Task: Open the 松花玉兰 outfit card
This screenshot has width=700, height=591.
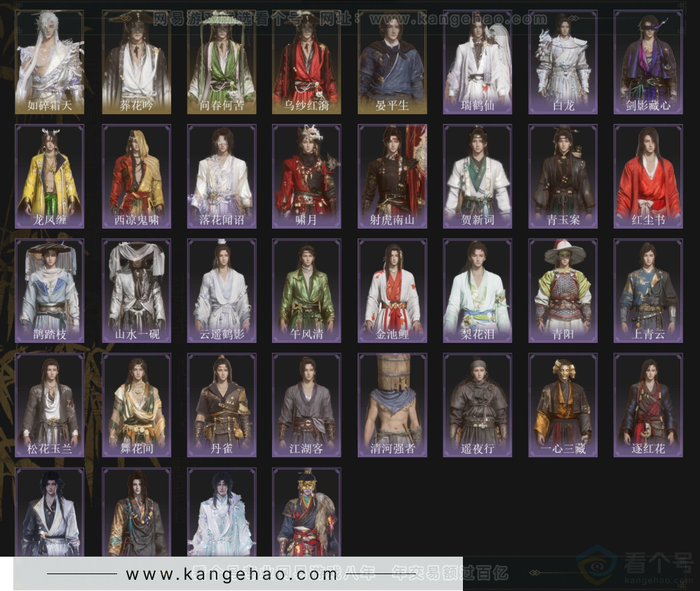Action: coord(50,405)
